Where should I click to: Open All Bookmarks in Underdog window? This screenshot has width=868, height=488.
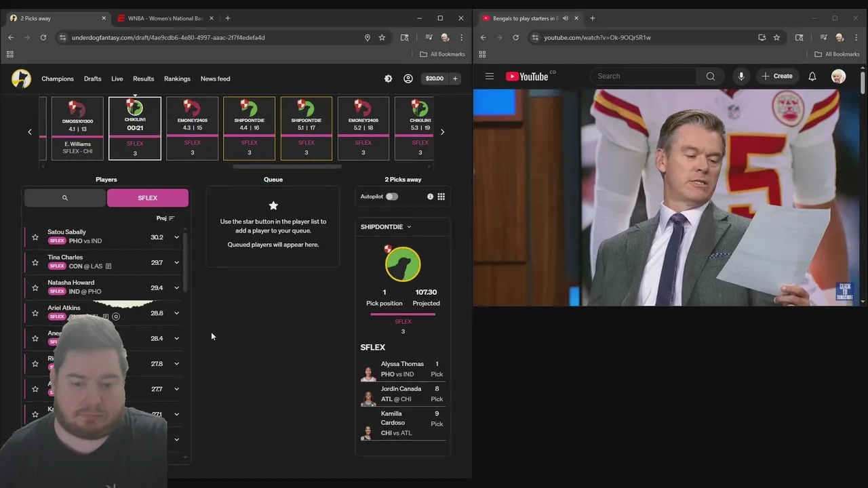[443, 54]
